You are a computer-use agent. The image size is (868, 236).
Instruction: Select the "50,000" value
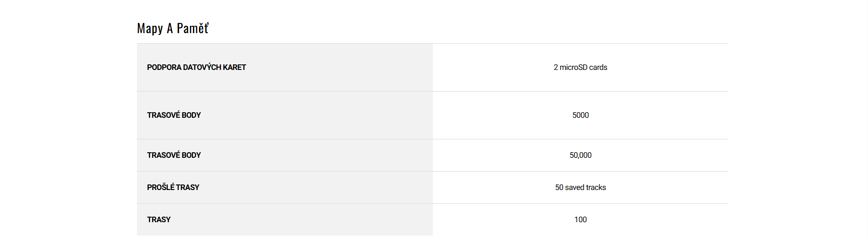pos(580,155)
